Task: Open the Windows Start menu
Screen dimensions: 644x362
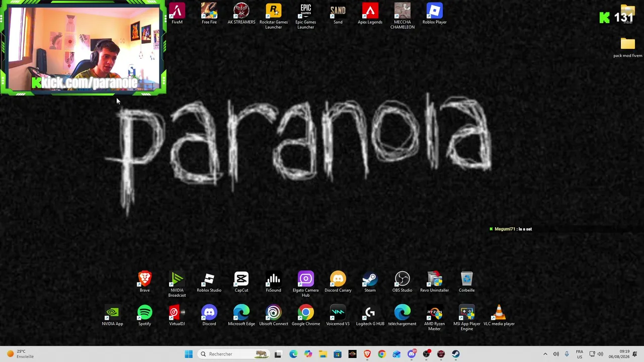Action: 189,354
